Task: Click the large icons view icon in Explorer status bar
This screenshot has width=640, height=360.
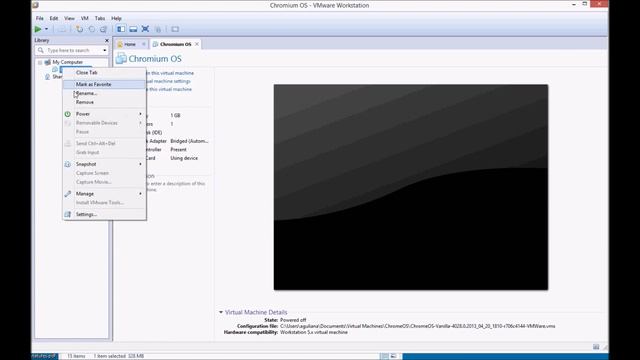Action: click(x=393, y=356)
